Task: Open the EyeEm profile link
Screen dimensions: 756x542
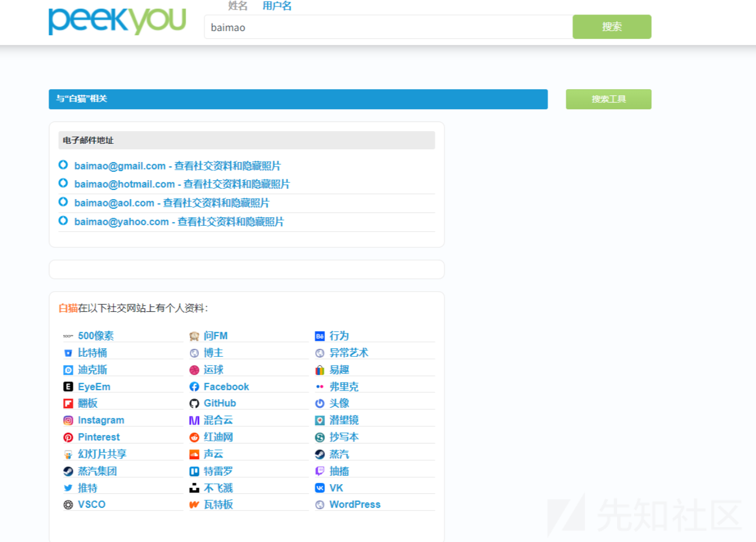Action: pyautogui.click(x=94, y=387)
